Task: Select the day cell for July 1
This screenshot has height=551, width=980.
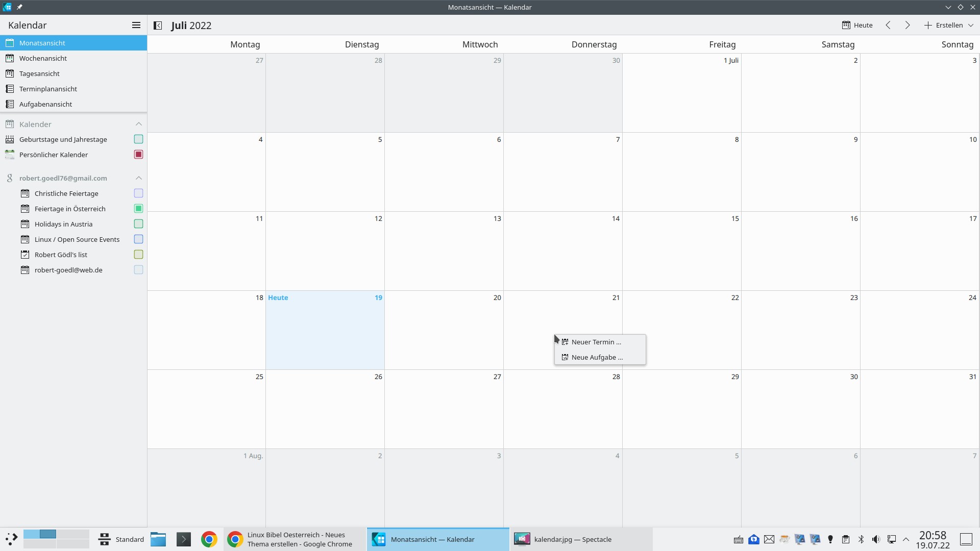Action: (682, 93)
